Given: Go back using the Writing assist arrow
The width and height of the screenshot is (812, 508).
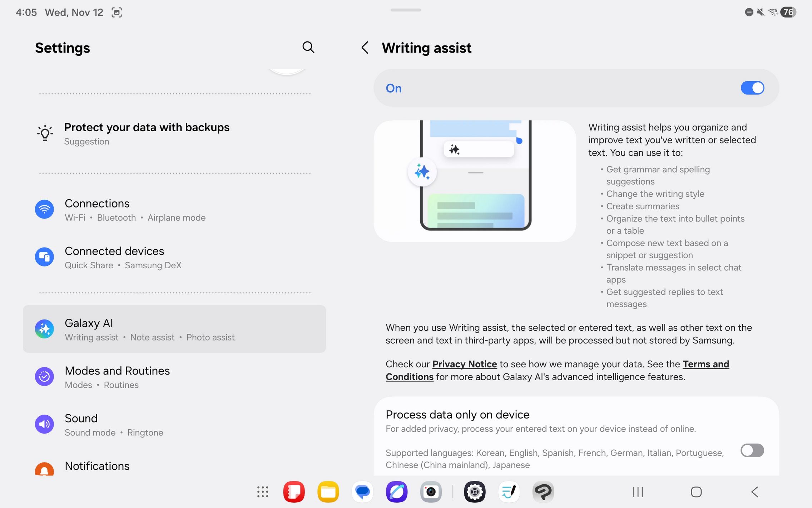Looking at the screenshot, I should pos(365,48).
